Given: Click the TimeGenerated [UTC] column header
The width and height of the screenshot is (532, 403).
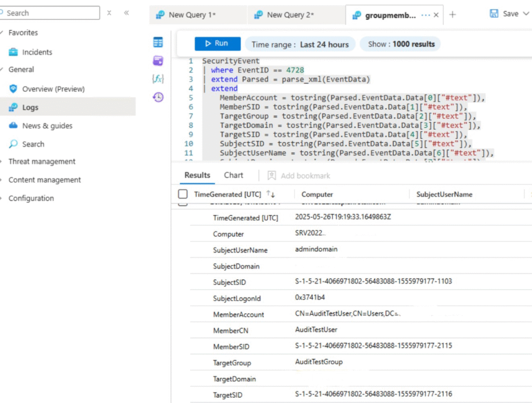Looking at the screenshot, I should tap(228, 194).
